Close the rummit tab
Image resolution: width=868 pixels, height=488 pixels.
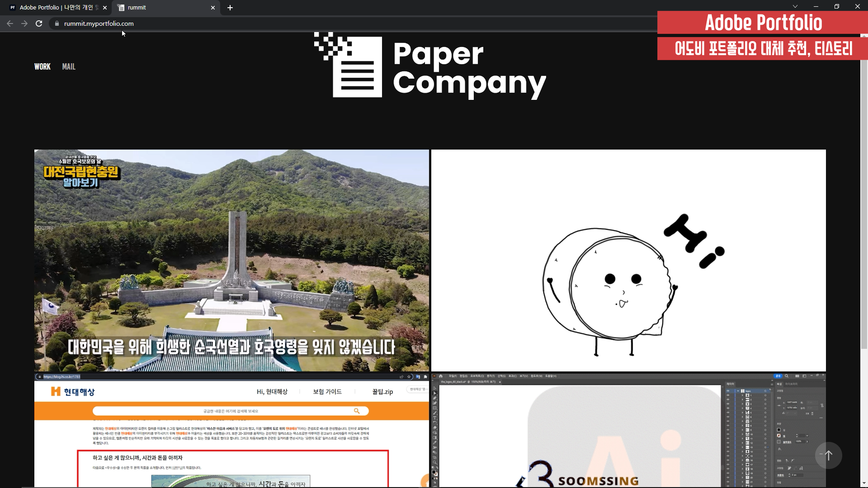click(213, 8)
